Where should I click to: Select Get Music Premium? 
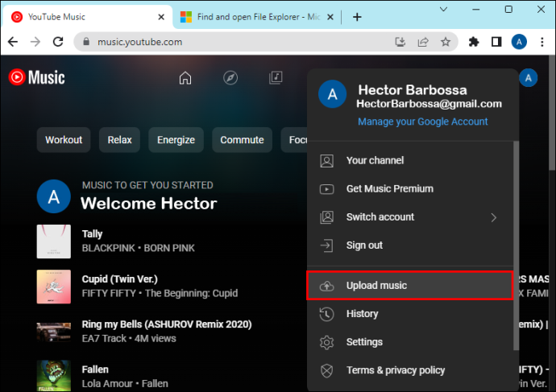(x=410, y=188)
